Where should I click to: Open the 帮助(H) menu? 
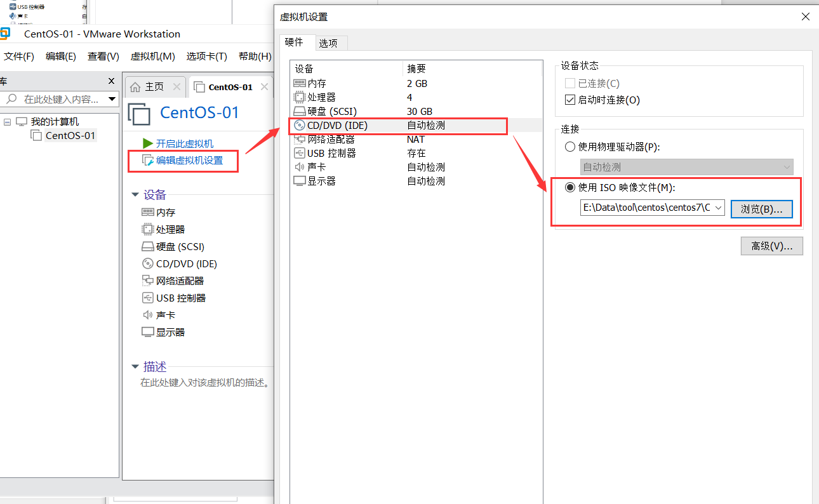pyautogui.click(x=255, y=56)
